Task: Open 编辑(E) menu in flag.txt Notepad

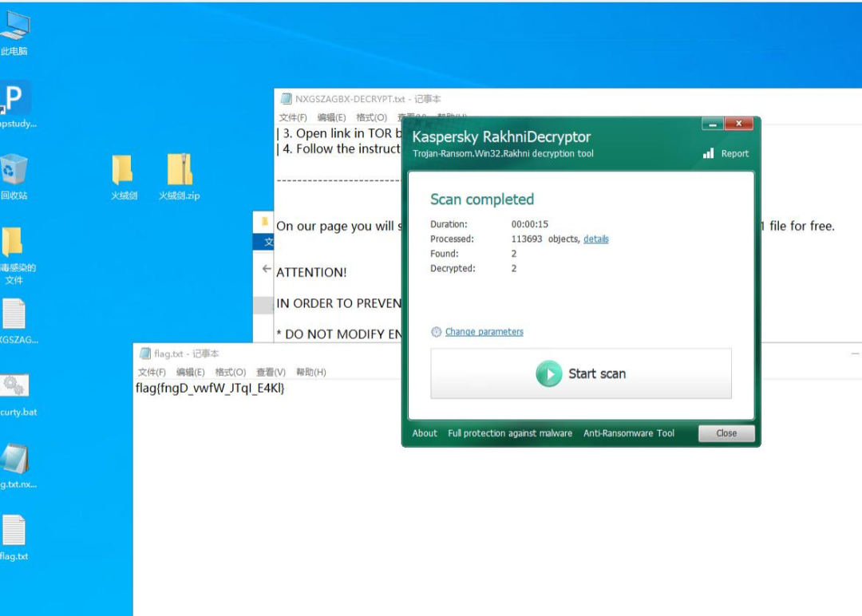Action: pos(190,372)
